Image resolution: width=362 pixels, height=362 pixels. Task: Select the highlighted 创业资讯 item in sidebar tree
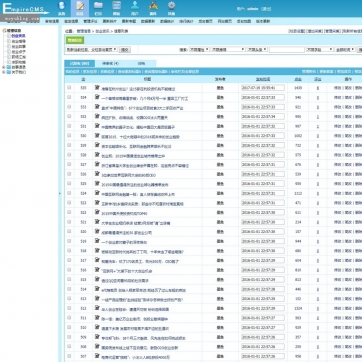point(18,36)
